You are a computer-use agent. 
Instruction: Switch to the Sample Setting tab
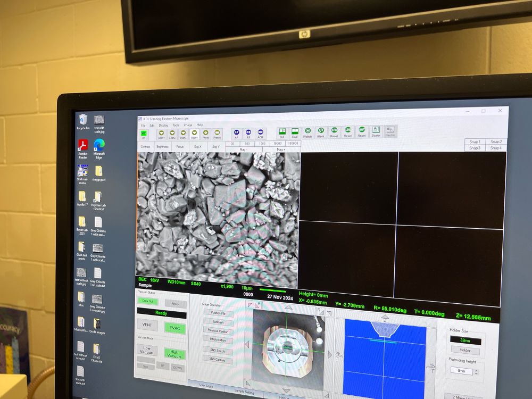[244, 391]
